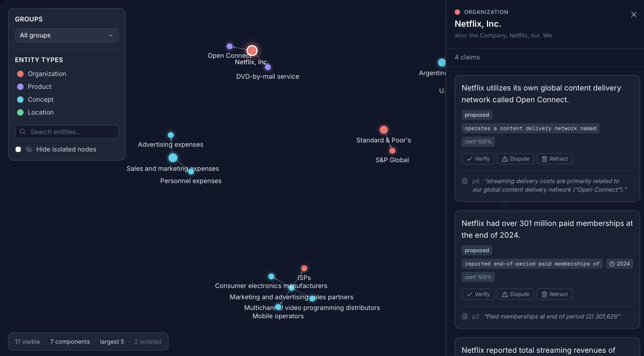This screenshot has width=644, height=356.
Task: Click the 'operates a content delivery network named' tag
Action: (x=530, y=128)
